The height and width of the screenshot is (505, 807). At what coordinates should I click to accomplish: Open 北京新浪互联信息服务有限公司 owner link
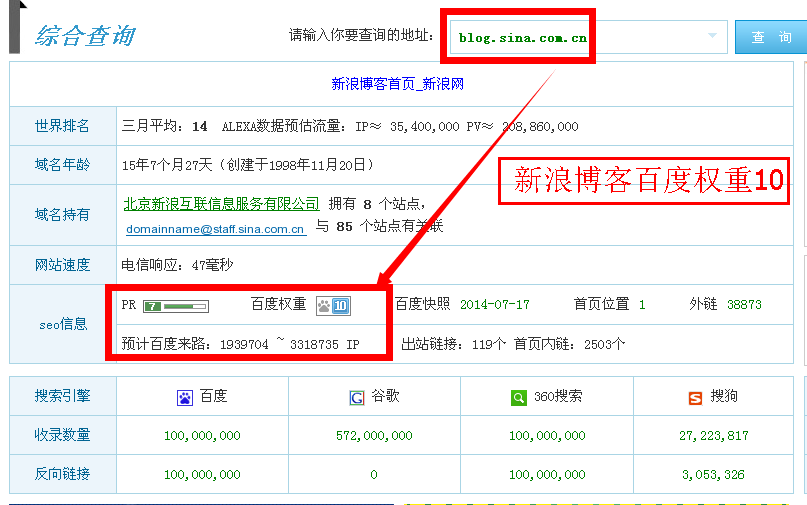coord(221,204)
